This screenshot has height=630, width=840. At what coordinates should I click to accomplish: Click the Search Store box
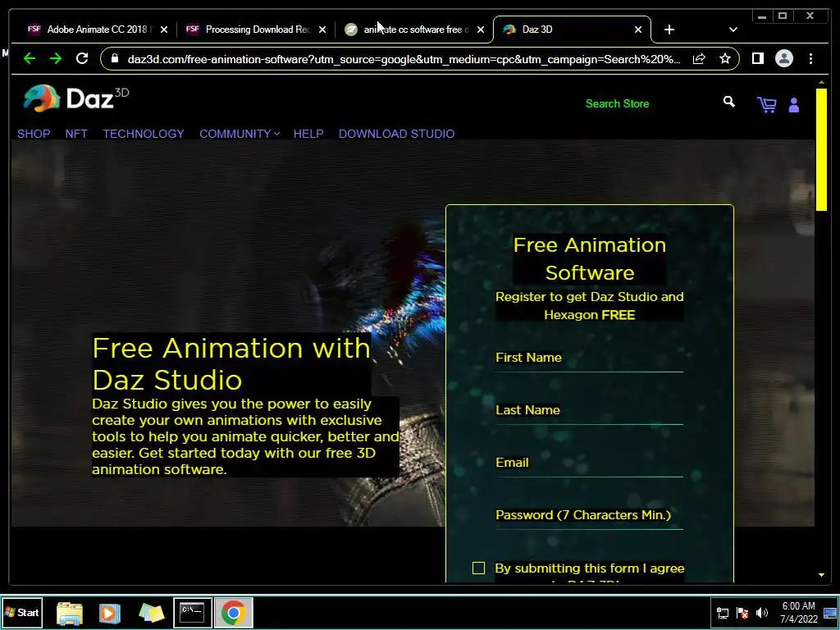(x=648, y=104)
